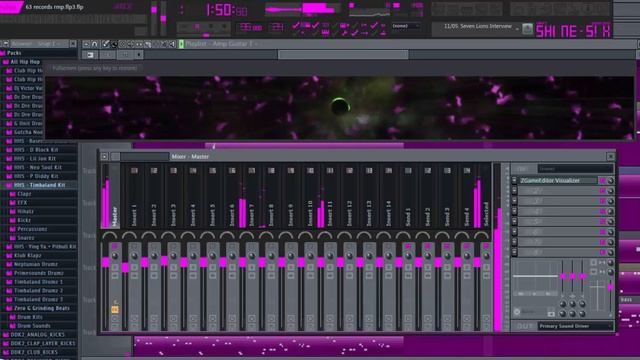Mute the Master mixer track LED
The image size is (640, 360).
pos(115,246)
